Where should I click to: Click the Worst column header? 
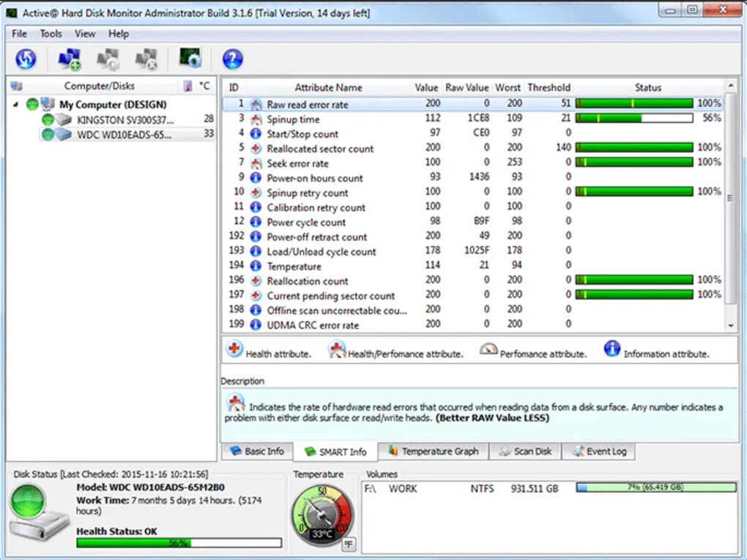coord(508,88)
